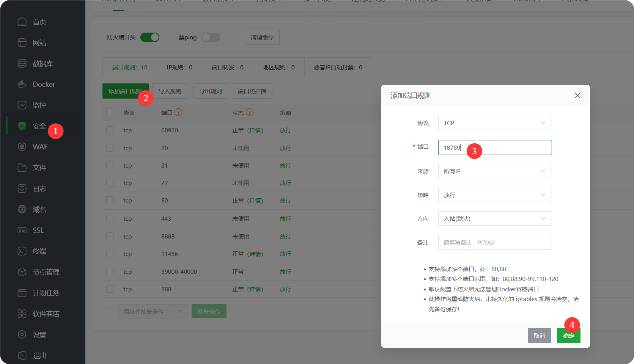Click the 文件 folder icon
Viewport: 634px width, 364px height.
22,168
